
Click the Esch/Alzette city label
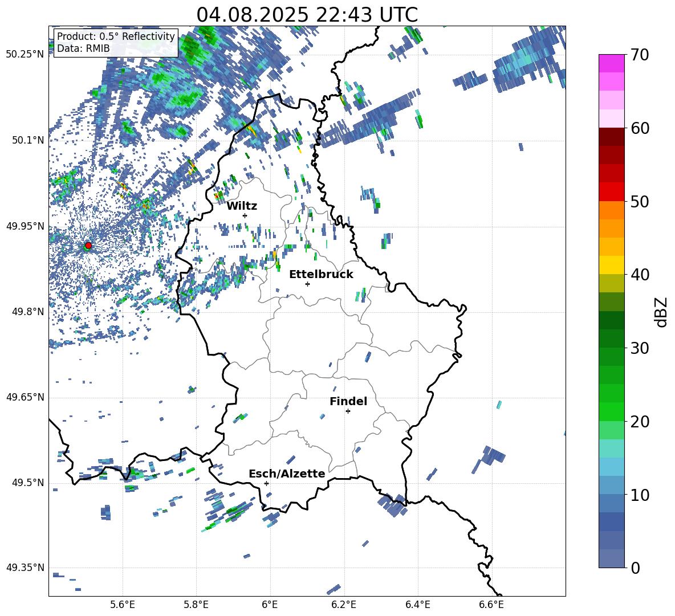point(287,474)
